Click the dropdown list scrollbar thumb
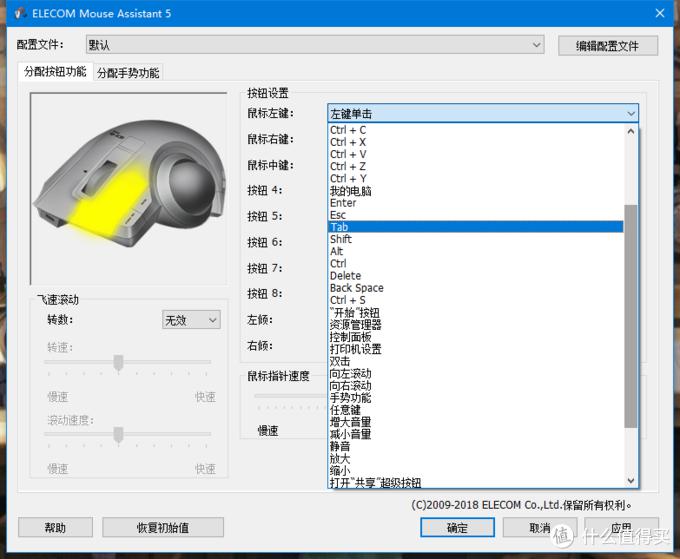Screen dimensions: 680x559 click(631, 316)
